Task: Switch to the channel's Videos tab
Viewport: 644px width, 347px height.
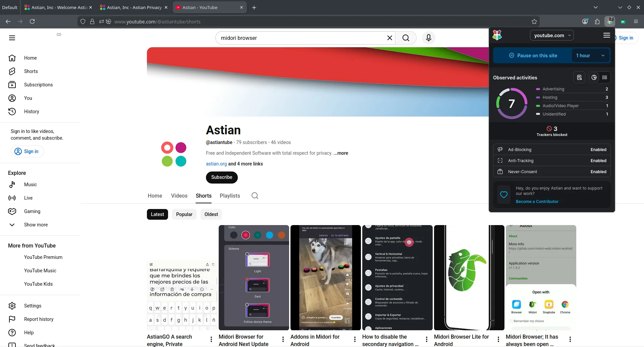Action: (x=179, y=196)
